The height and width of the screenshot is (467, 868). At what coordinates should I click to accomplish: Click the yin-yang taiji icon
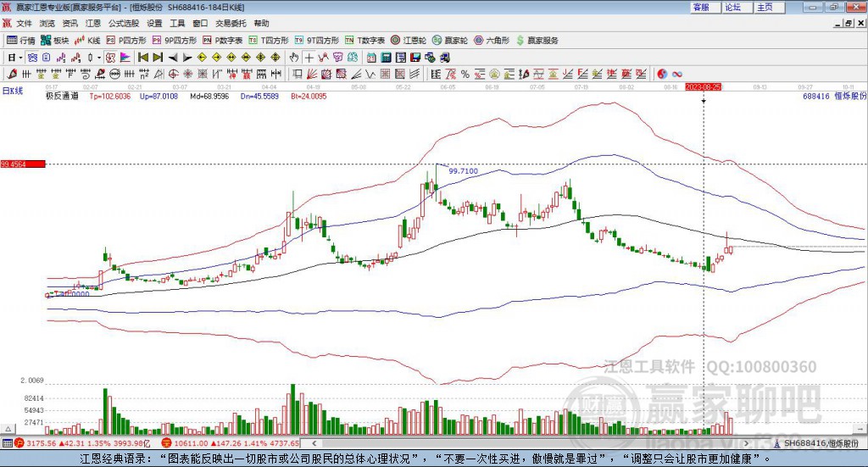pos(662,74)
